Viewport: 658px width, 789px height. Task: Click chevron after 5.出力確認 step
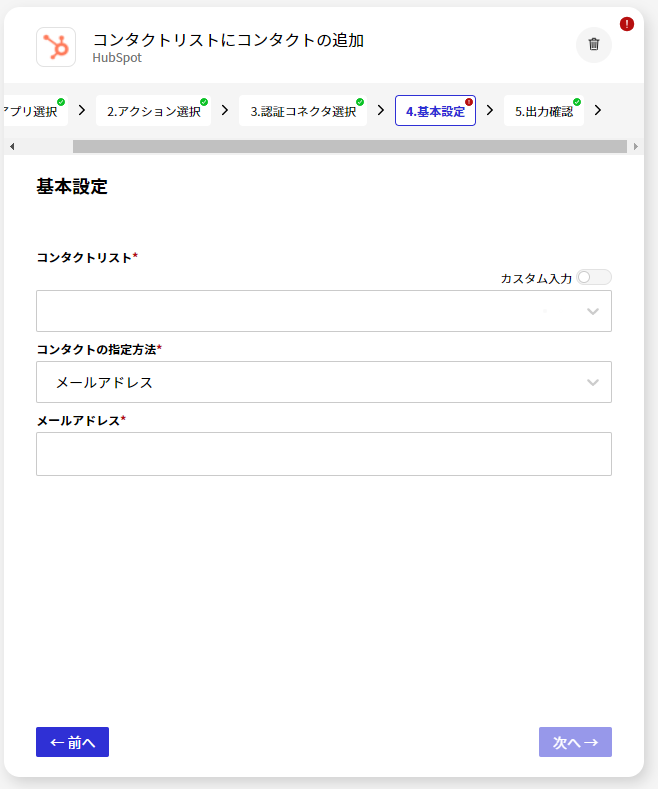tap(598, 110)
